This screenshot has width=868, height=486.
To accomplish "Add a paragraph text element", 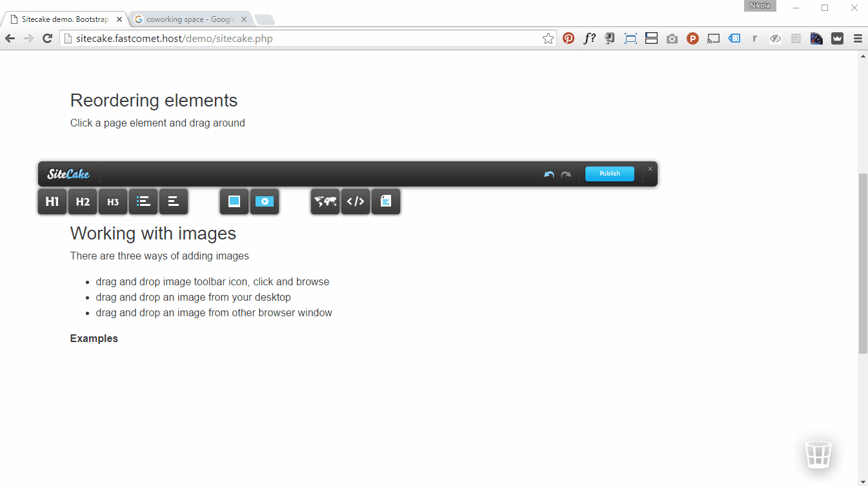I will click(174, 201).
